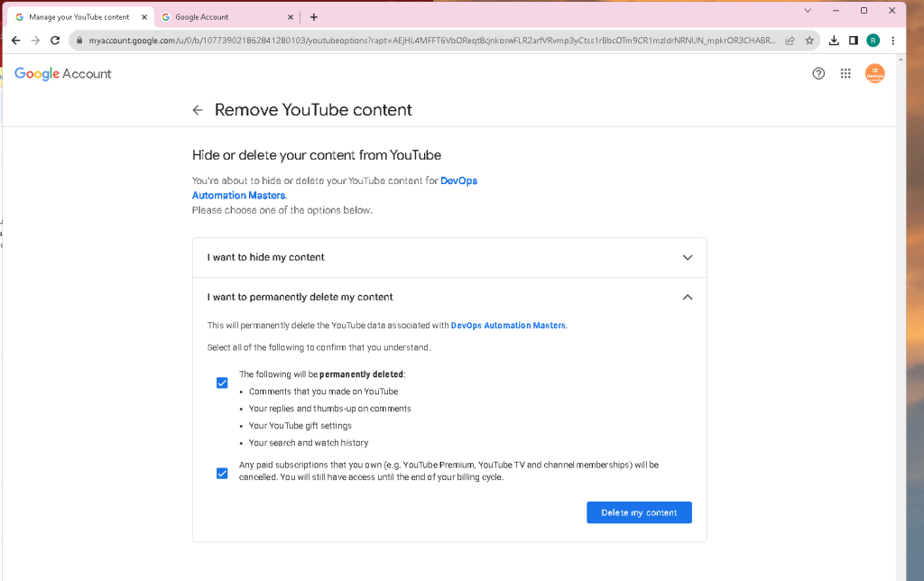Click the address bar URL field
This screenshot has height=581, width=924.
[x=432, y=40]
